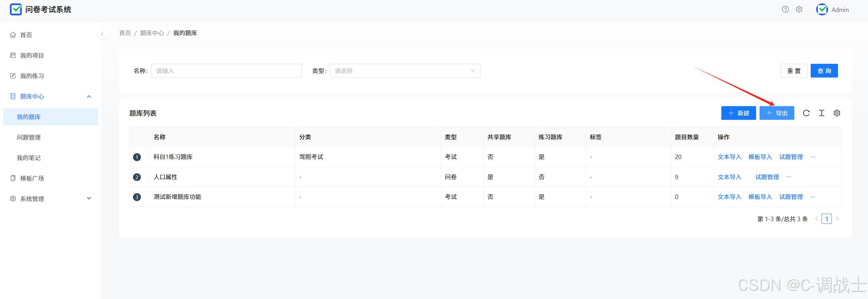Click 文本导入 for 人口属性

point(730,177)
